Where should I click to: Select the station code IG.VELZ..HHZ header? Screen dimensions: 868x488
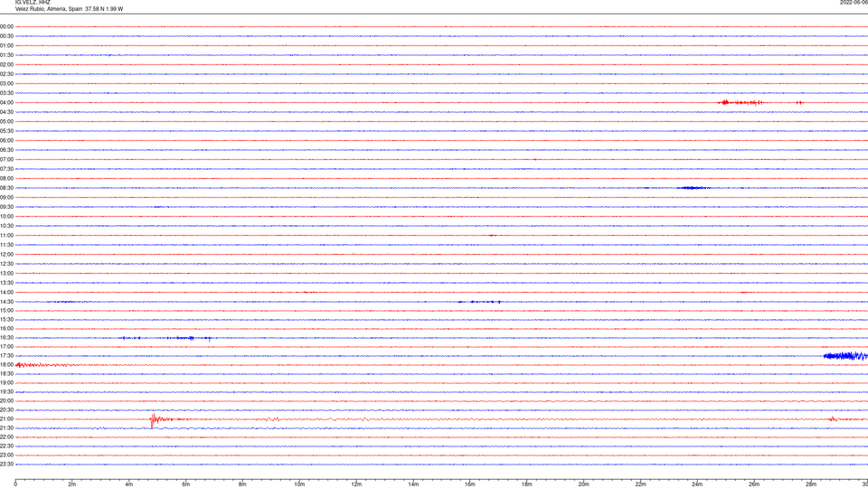(x=33, y=3)
